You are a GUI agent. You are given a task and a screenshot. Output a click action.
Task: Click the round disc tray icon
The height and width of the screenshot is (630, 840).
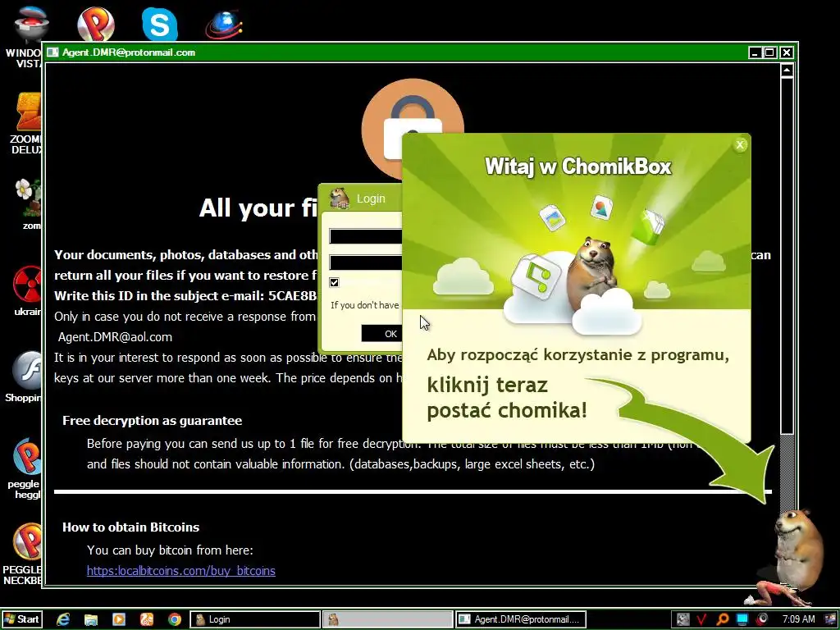[762, 620]
